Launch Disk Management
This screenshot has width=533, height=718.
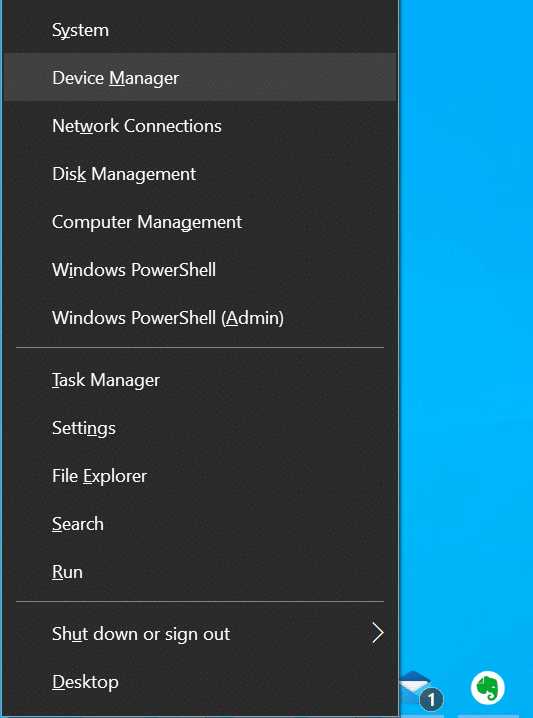coord(200,174)
